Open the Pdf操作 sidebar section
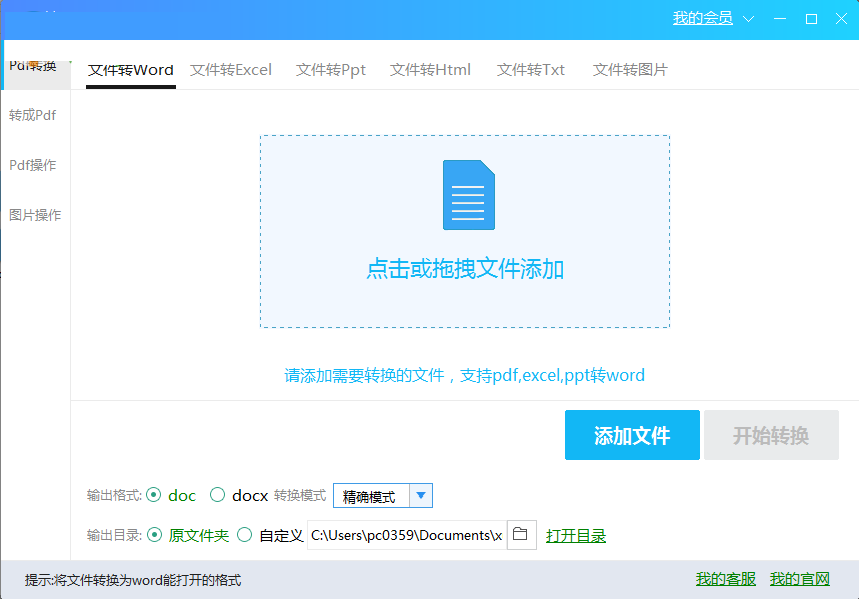The image size is (859, 599). [x=32, y=165]
